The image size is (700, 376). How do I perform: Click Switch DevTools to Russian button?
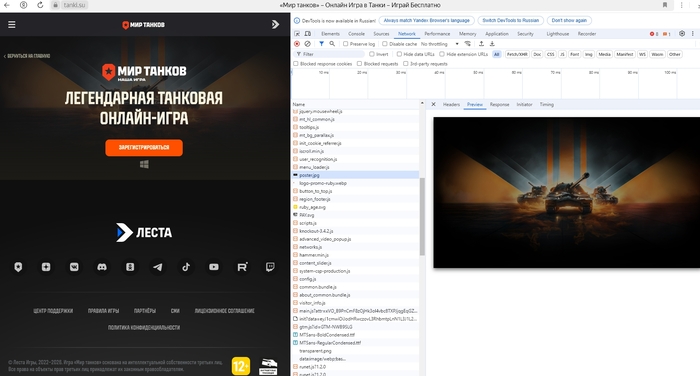pyautogui.click(x=511, y=21)
